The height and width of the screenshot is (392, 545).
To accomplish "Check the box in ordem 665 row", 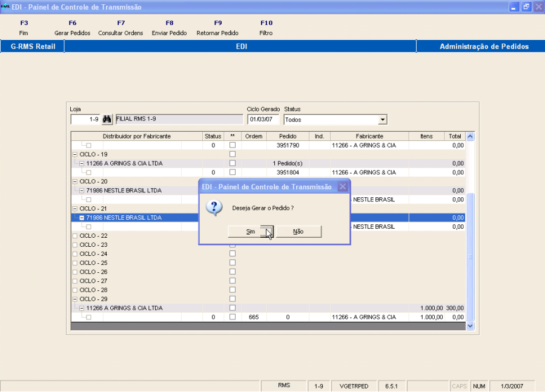I will click(233, 317).
